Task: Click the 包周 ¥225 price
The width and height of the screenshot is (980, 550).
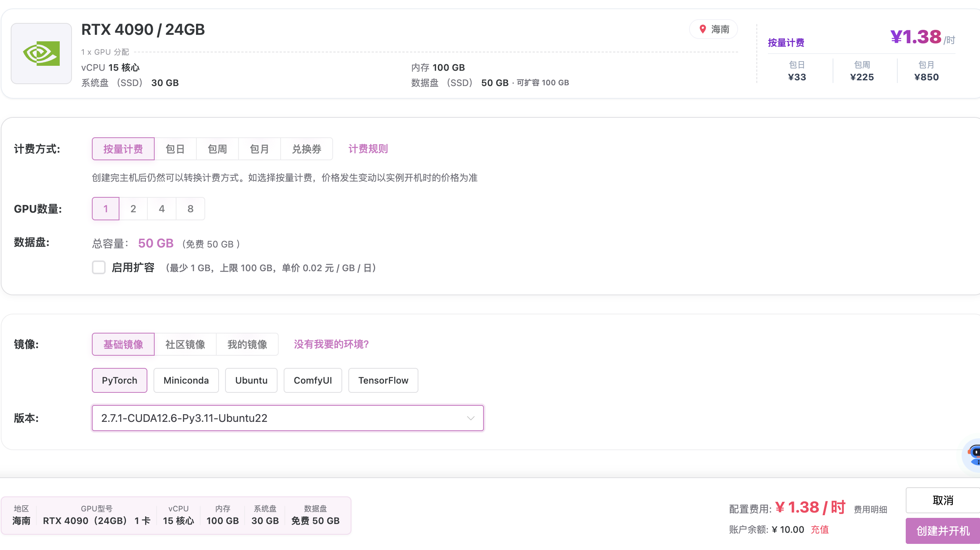Action: pyautogui.click(x=862, y=71)
